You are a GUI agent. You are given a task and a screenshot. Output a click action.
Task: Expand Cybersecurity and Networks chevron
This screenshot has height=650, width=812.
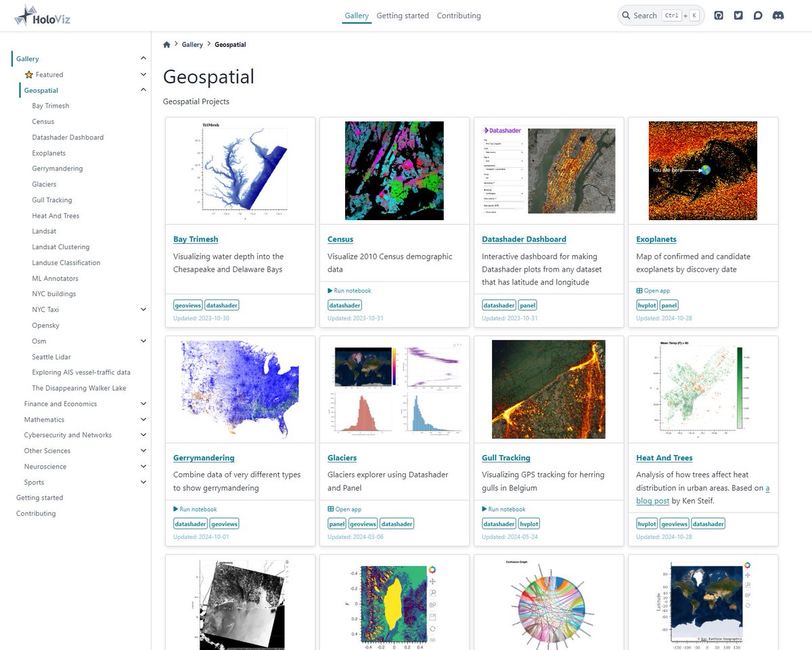[x=143, y=435]
